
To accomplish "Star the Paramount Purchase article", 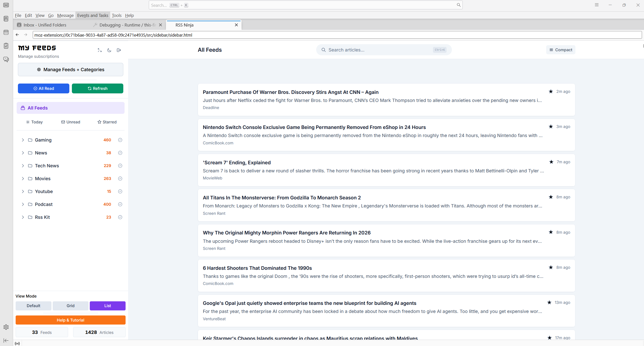I will pos(551,91).
